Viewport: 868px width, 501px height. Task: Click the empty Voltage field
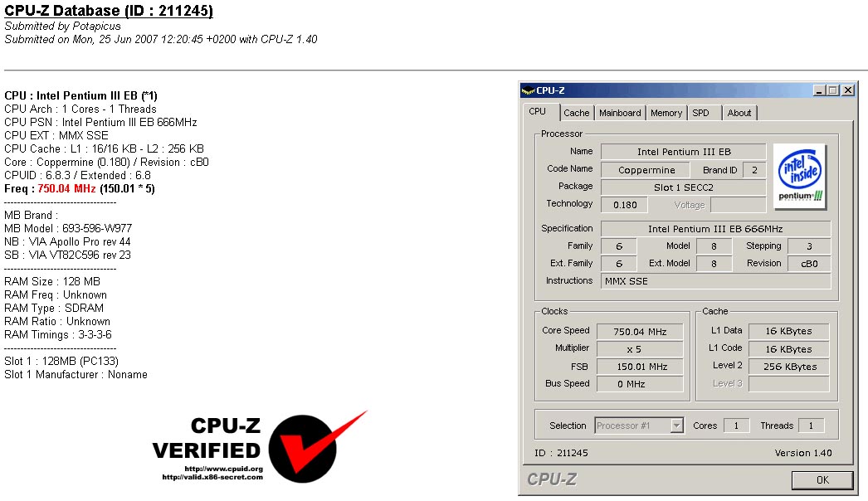click(739, 205)
